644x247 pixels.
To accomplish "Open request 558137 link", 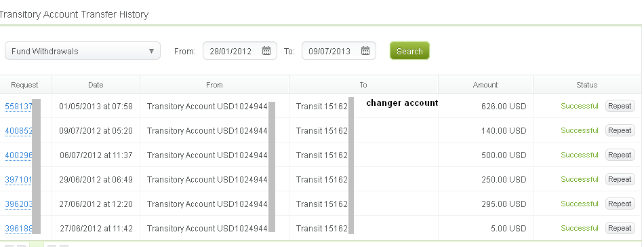I will 18,107.
